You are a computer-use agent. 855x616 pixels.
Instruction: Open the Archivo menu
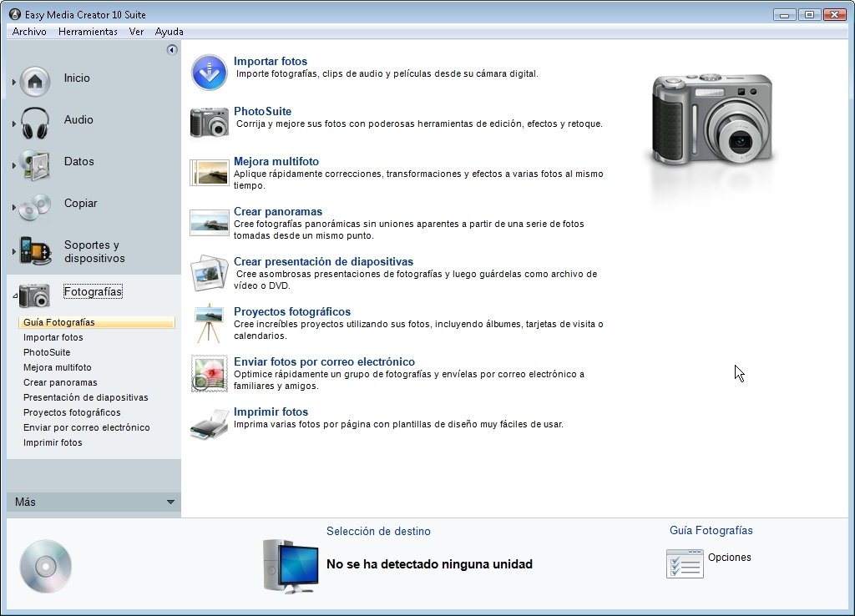29,32
